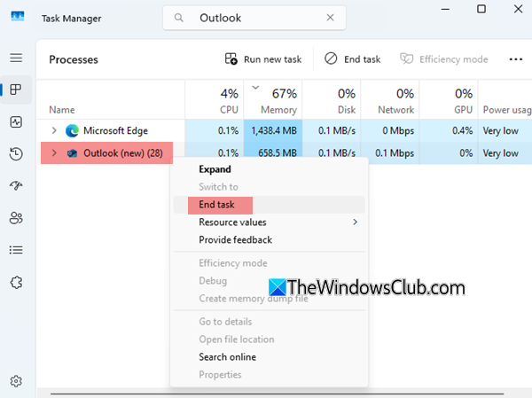Sort by the Network column header

coord(390,100)
